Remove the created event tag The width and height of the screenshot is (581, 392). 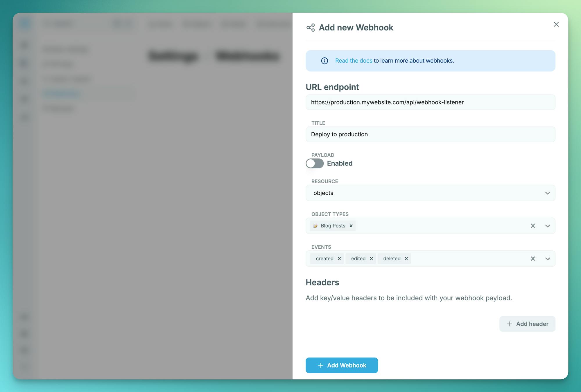point(339,259)
